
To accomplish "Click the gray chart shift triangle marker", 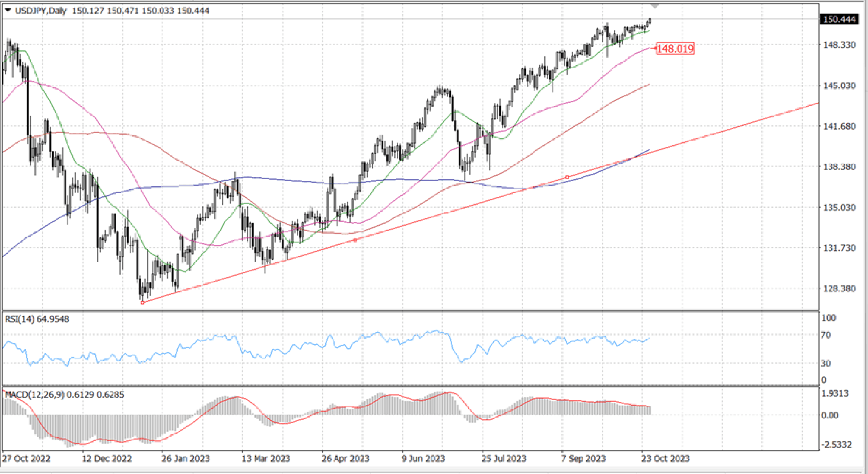I will point(655,6).
